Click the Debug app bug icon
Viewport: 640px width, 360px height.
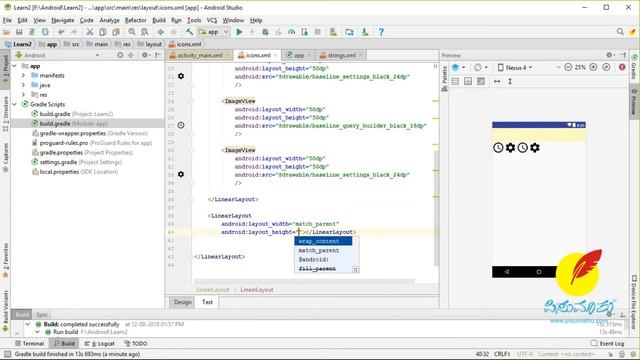pyautogui.click(x=265, y=32)
